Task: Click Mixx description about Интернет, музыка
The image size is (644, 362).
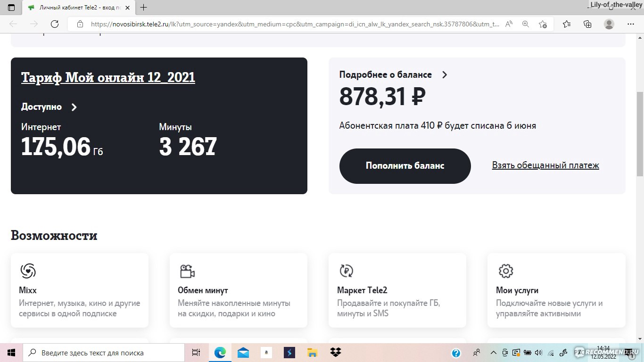Action: pyautogui.click(x=80, y=308)
